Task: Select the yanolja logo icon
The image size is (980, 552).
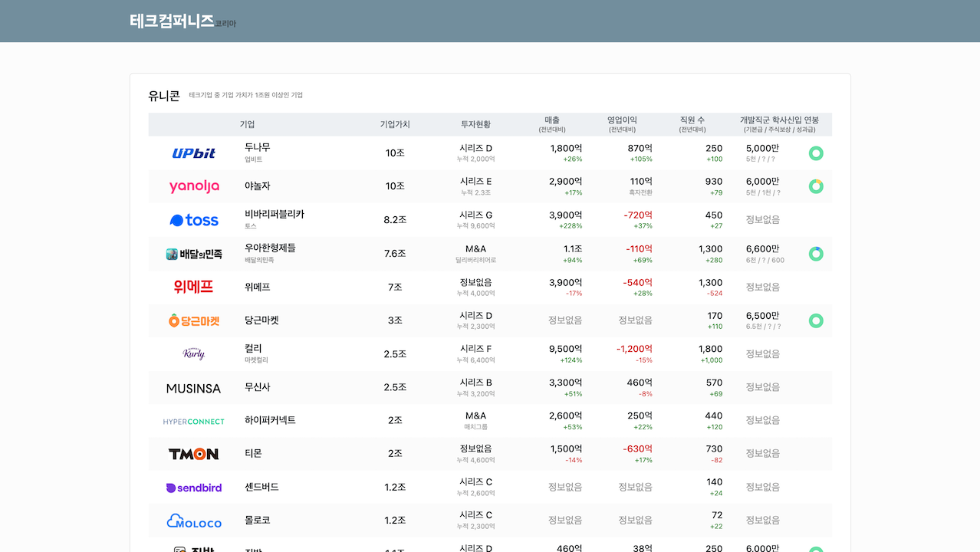Action: [x=192, y=186]
